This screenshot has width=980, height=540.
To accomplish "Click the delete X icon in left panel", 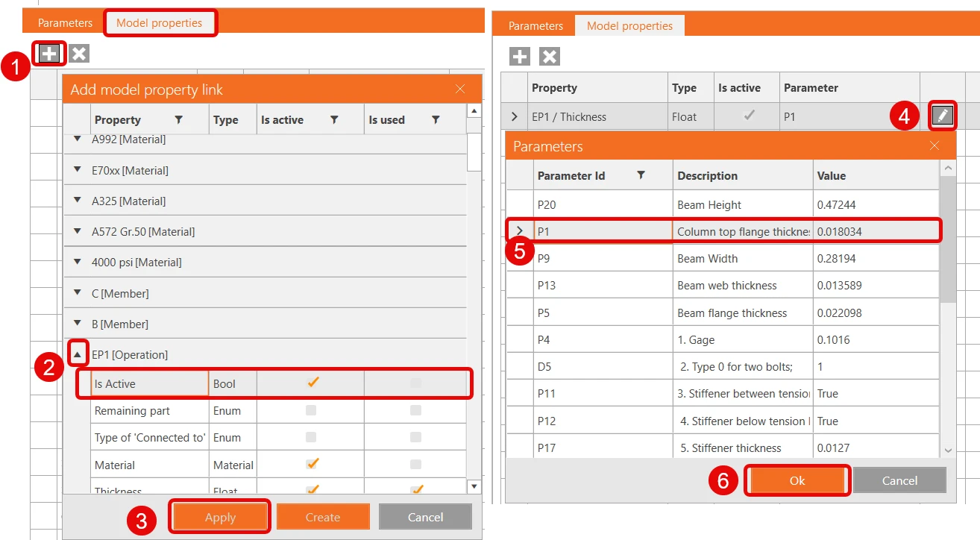I will click(x=79, y=54).
